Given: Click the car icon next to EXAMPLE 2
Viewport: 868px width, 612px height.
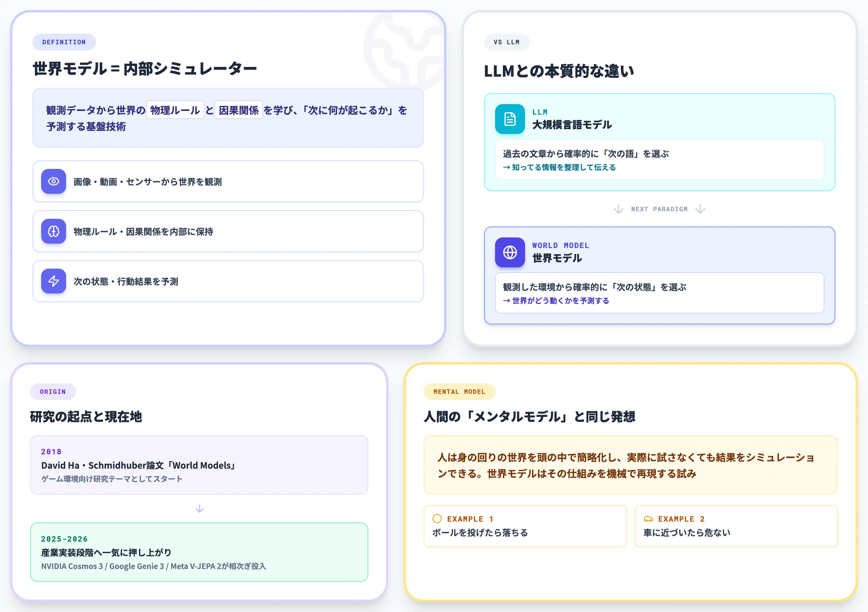Looking at the screenshot, I should point(649,519).
